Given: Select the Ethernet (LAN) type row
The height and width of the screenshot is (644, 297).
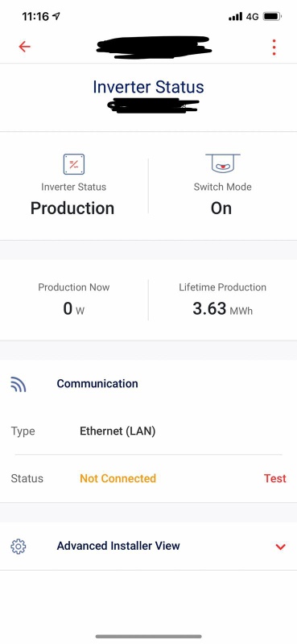Looking at the screenshot, I should [148, 431].
